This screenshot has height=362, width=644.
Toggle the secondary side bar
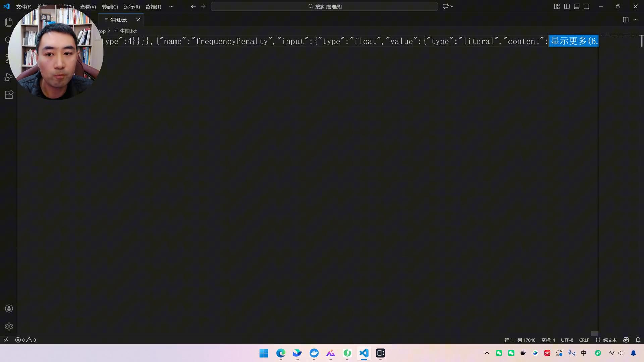[x=586, y=6]
